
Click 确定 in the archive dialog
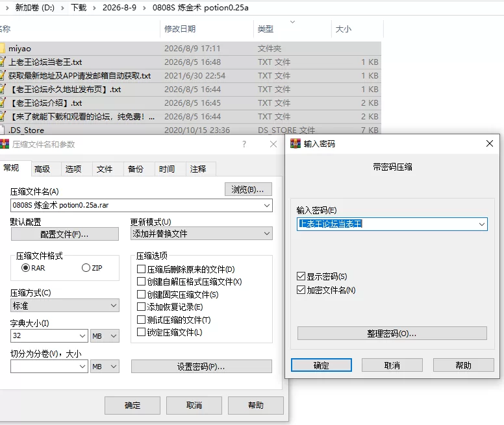tap(132, 406)
